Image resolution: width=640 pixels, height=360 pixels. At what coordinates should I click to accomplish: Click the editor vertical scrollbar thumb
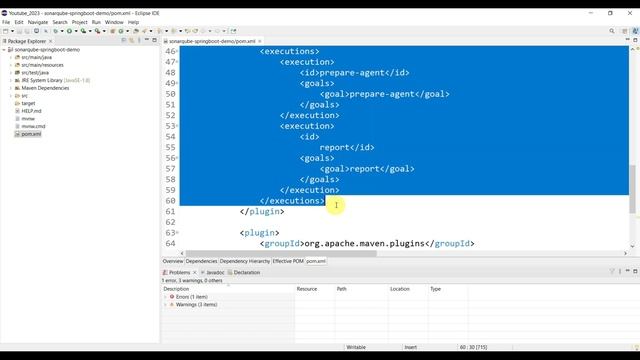(x=632, y=189)
